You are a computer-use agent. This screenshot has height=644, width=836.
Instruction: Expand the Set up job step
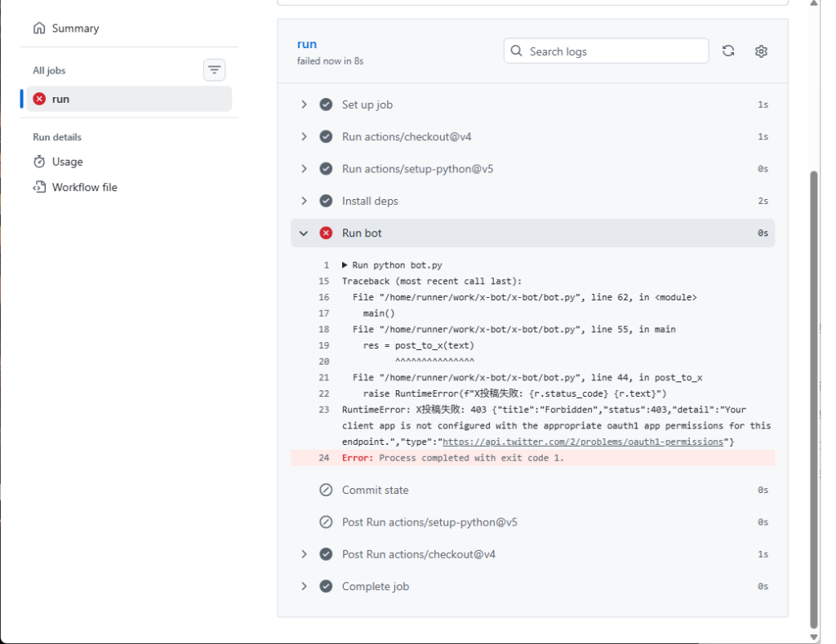(x=304, y=104)
